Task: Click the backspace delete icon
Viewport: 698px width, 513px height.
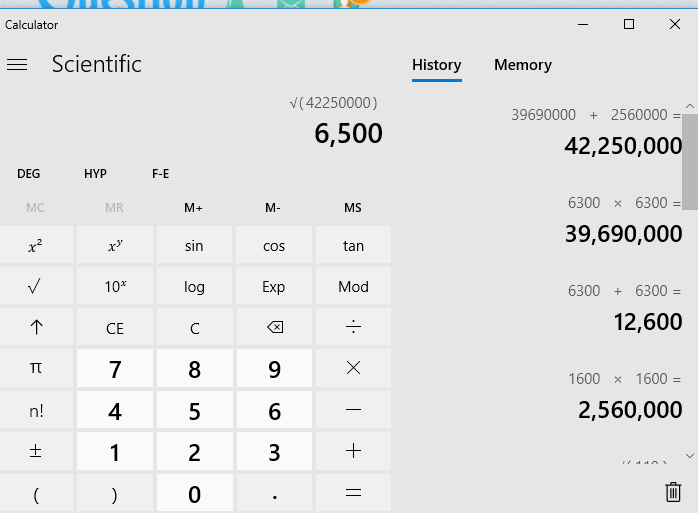Action: pyautogui.click(x=274, y=328)
